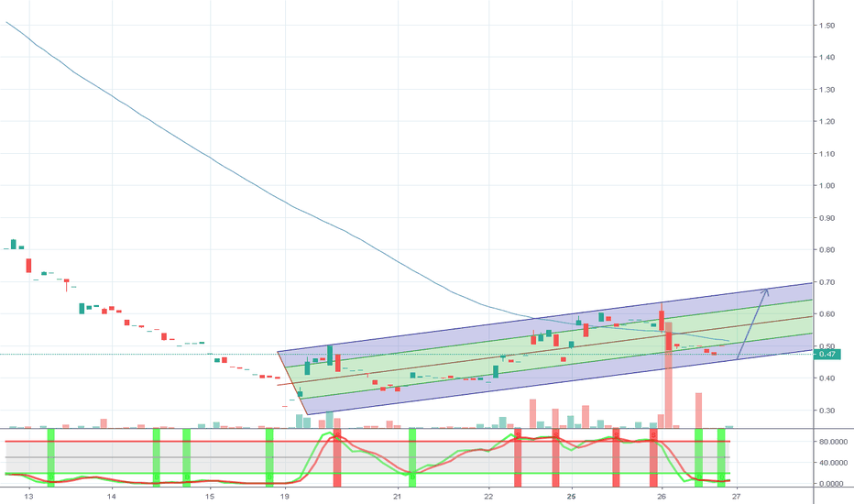
Task: Select the red channel midline
Action: (544, 351)
